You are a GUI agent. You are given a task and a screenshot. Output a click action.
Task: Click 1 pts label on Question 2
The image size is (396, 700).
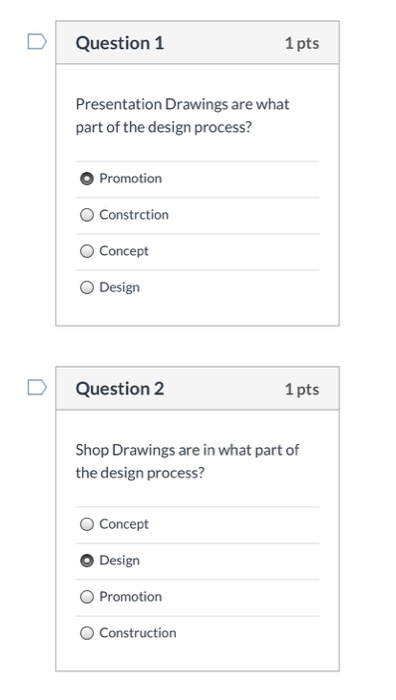click(x=302, y=389)
